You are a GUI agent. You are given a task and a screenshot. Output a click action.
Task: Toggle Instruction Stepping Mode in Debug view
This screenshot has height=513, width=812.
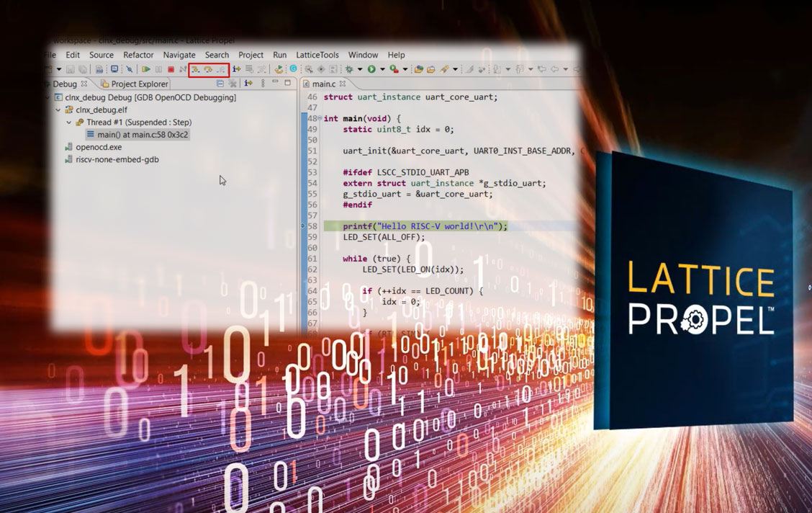248,84
